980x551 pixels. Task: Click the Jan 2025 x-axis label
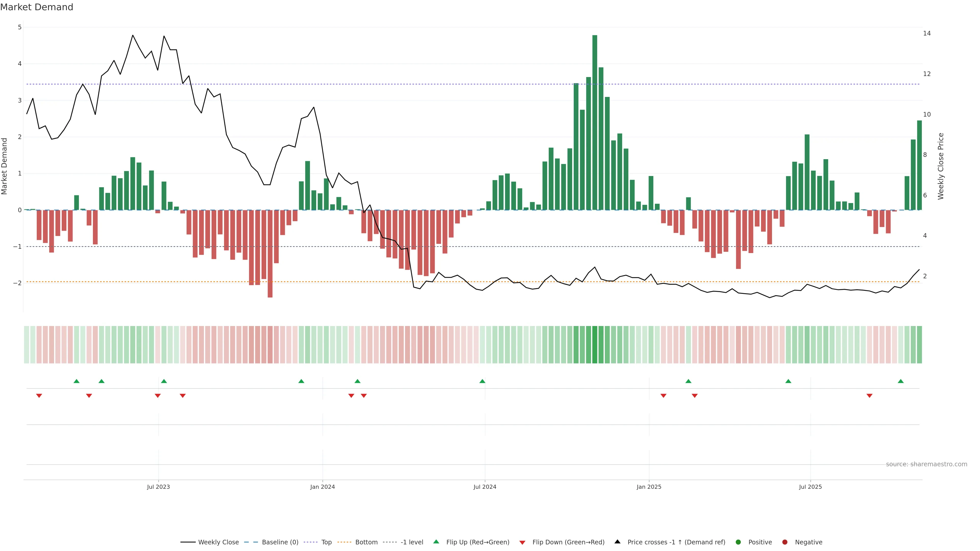pos(649,487)
